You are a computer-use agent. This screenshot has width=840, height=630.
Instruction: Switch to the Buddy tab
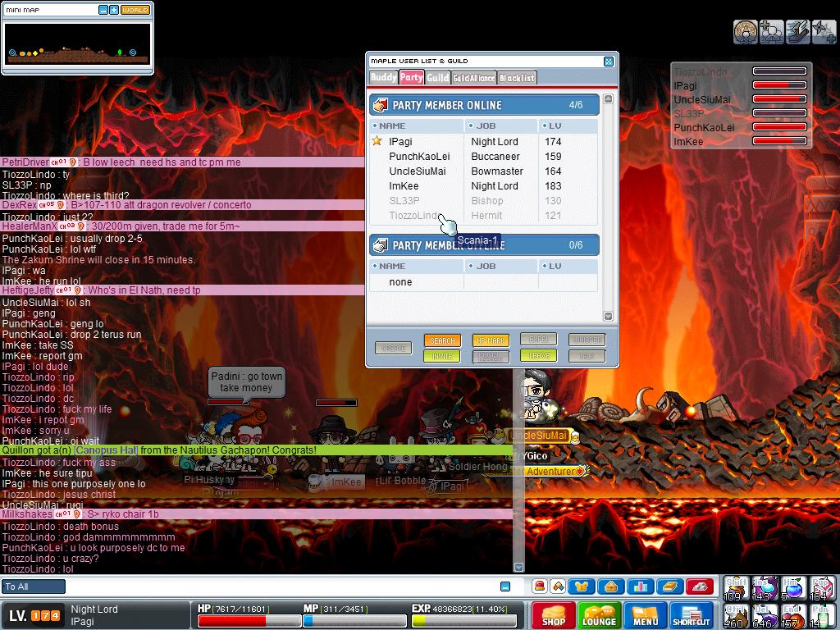[383, 77]
